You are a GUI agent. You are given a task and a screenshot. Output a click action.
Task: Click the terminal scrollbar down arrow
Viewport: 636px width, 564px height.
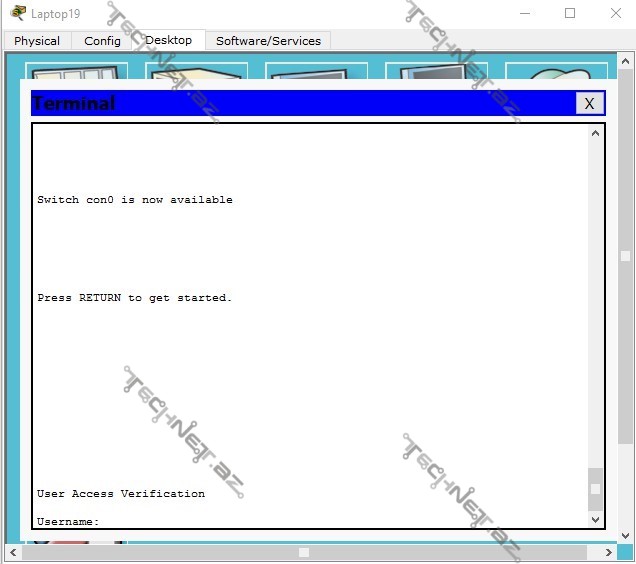pyautogui.click(x=596, y=519)
